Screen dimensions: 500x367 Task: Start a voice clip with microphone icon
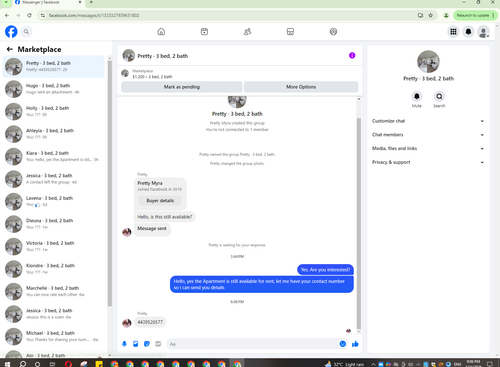(x=124, y=344)
